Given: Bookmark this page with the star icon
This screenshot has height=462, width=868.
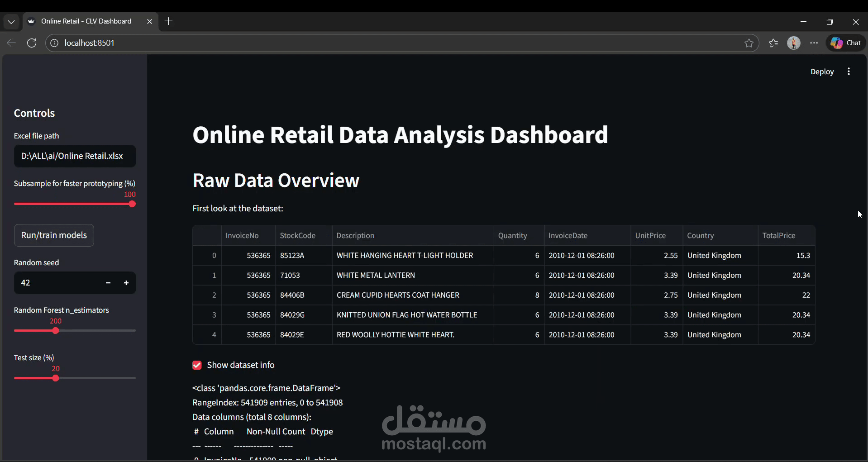Looking at the screenshot, I should 749,43.
